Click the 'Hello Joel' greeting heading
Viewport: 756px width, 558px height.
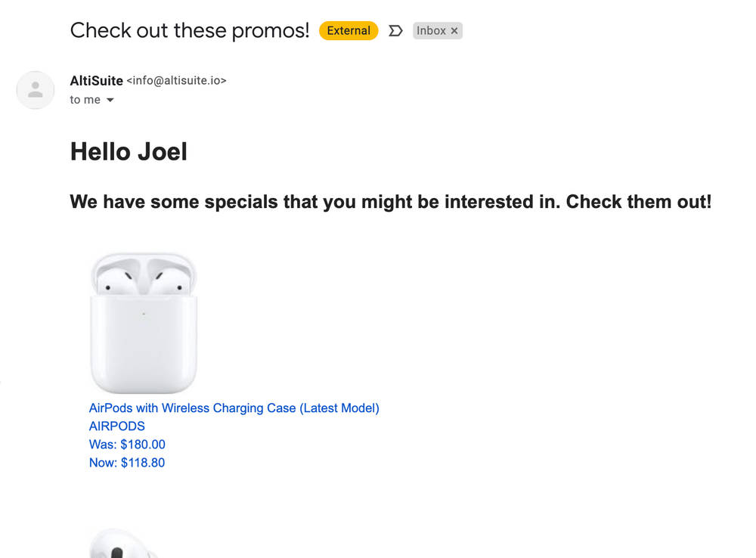129,152
